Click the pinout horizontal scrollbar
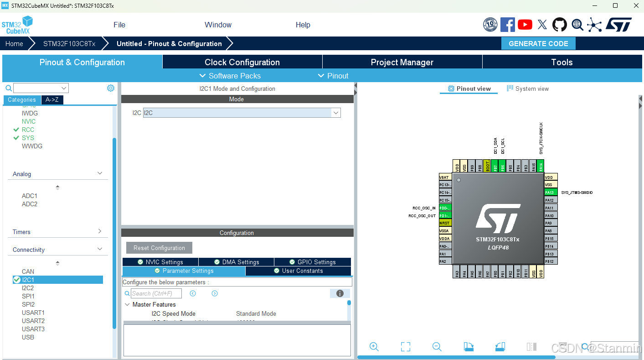This screenshot has height=360, width=644. pos(456,357)
